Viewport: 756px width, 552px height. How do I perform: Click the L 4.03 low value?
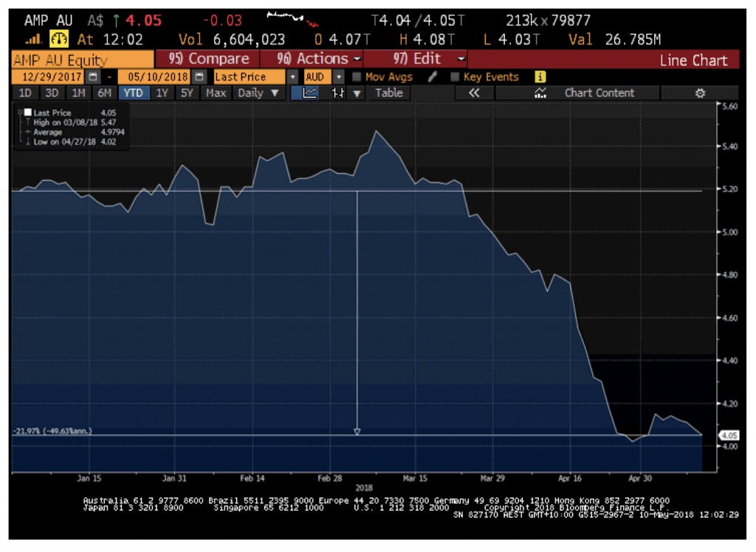pos(512,40)
